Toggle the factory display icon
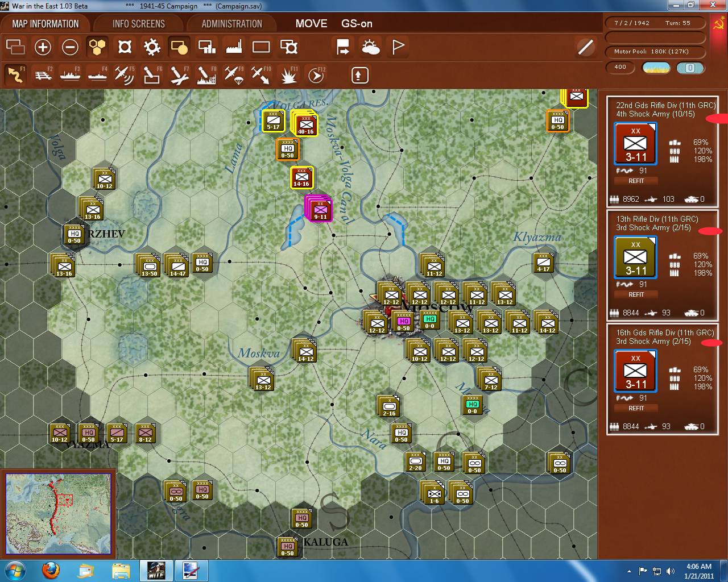This screenshot has height=582, width=728. [x=234, y=47]
